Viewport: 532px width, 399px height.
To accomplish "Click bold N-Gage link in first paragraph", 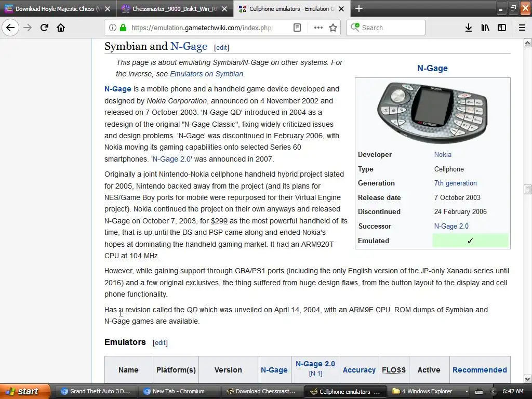I will click(118, 89).
